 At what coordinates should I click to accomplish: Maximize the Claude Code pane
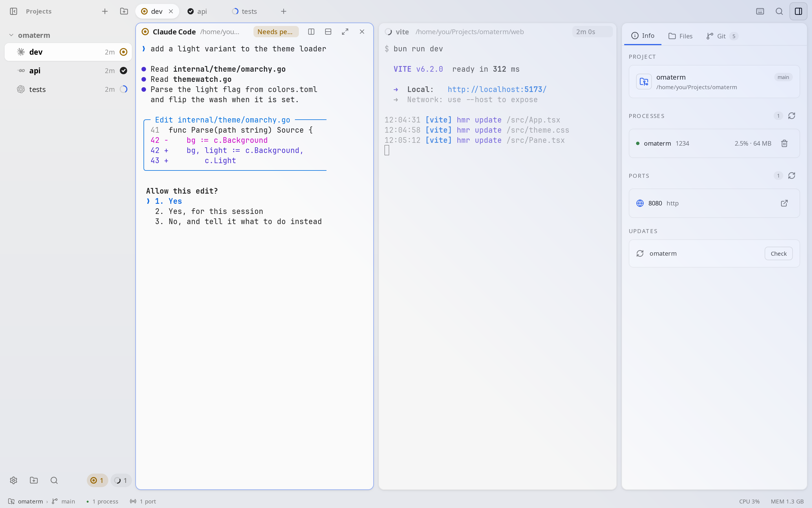point(345,32)
